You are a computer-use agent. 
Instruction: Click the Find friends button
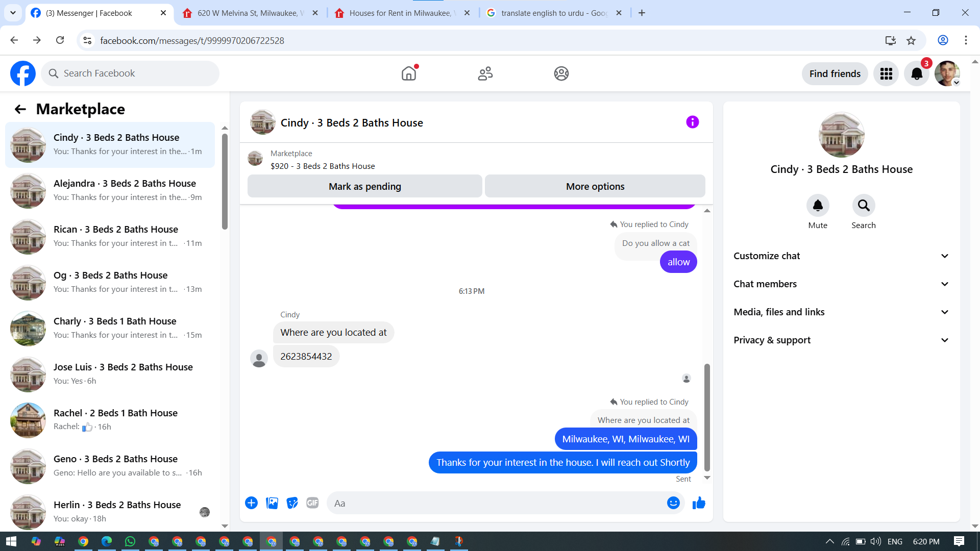point(835,74)
